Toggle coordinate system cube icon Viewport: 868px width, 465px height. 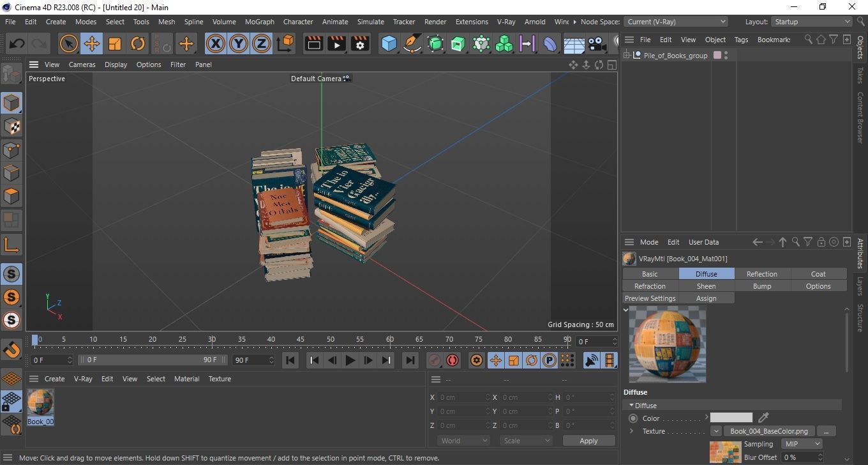(286, 44)
